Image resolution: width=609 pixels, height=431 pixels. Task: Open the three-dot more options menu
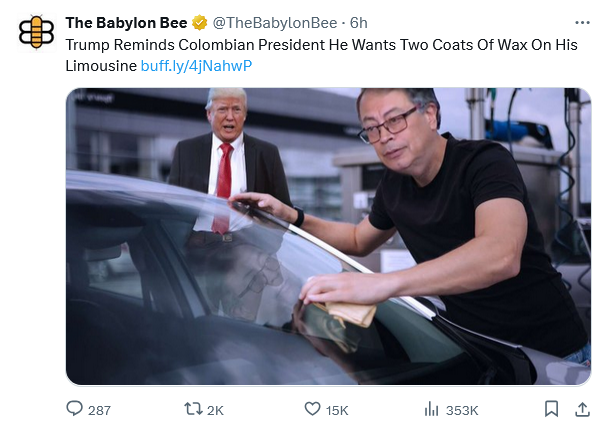click(582, 23)
